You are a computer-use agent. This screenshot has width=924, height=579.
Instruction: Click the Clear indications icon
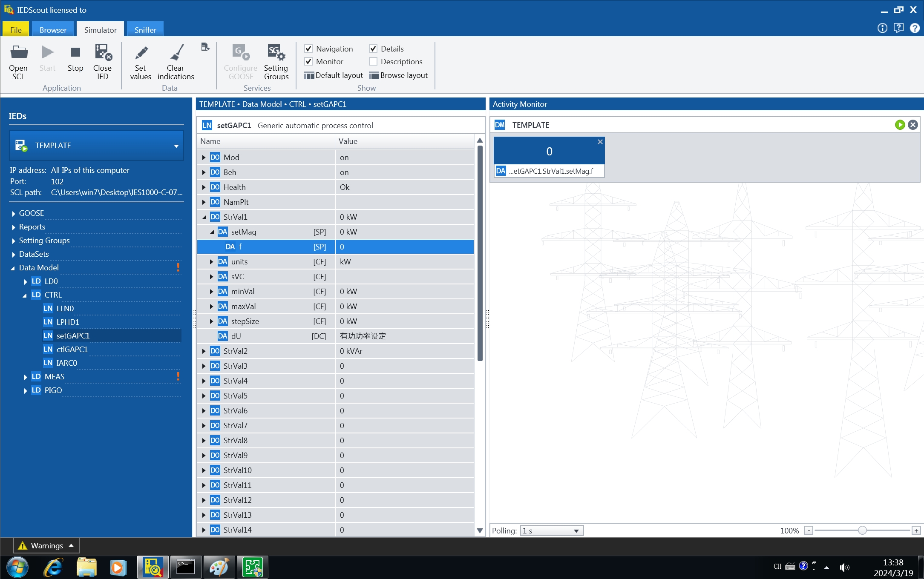point(175,61)
